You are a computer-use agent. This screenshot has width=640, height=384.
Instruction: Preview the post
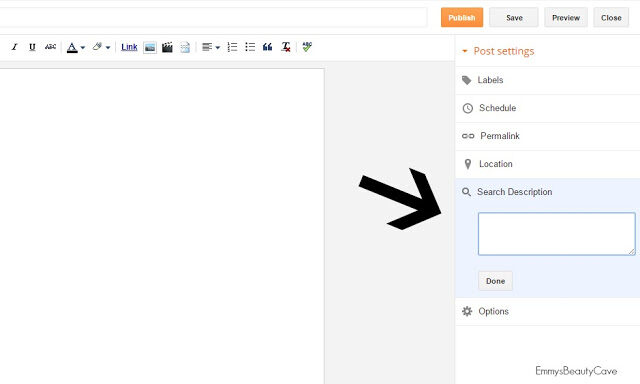click(x=566, y=18)
